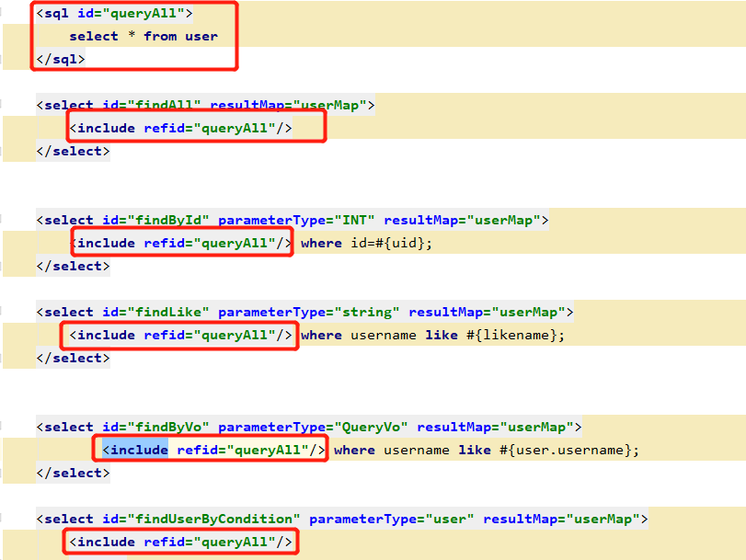Click the include tag before 'where id=#{uid}'
Image resolution: width=746 pixels, height=560 pixels.
pyautogui.click(x=181, y=243)
